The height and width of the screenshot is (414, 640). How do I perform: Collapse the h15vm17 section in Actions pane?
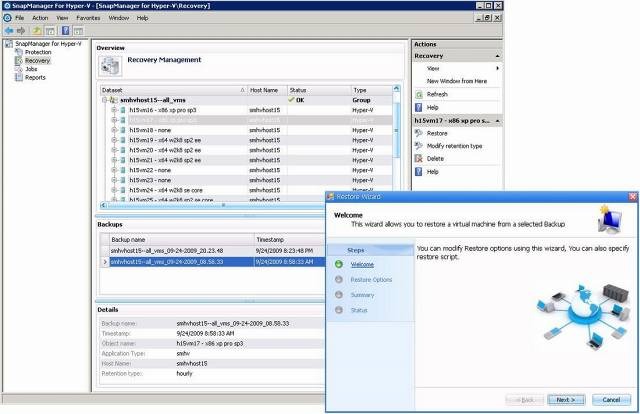[x=498, y=121]
